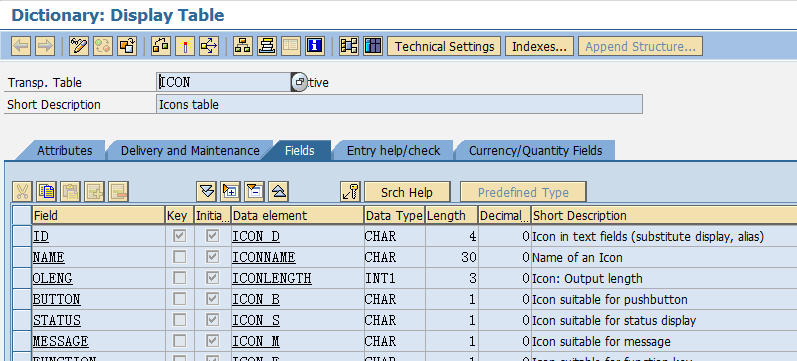Toggle the Key checkbox for field BUTTON
The width and height of the screenshot is (797, 361).
coord(179,299)
